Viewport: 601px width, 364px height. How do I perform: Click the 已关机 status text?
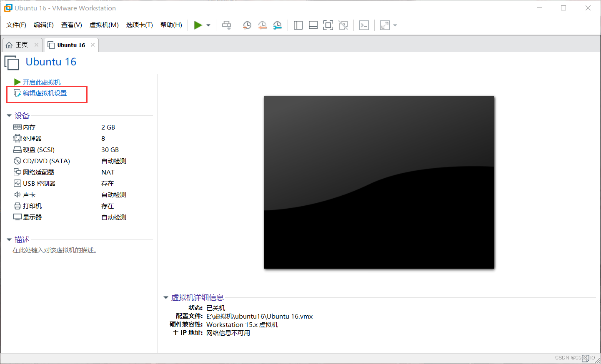[216, 308]
